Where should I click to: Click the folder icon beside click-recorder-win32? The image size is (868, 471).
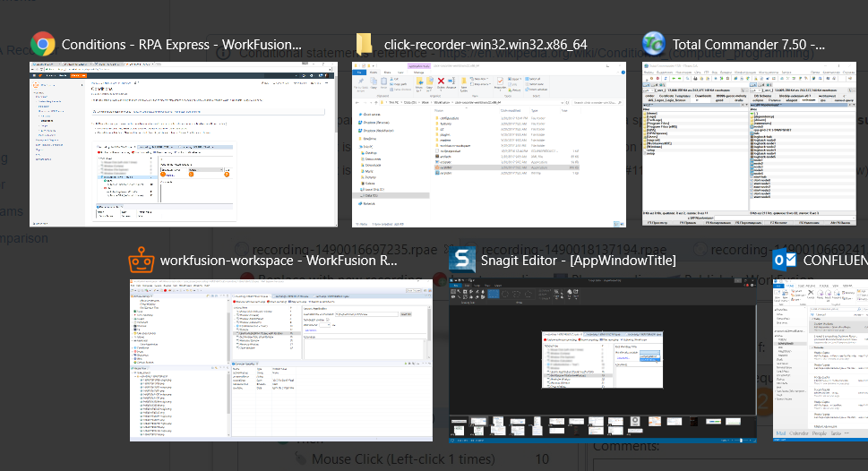click(364, 44)
